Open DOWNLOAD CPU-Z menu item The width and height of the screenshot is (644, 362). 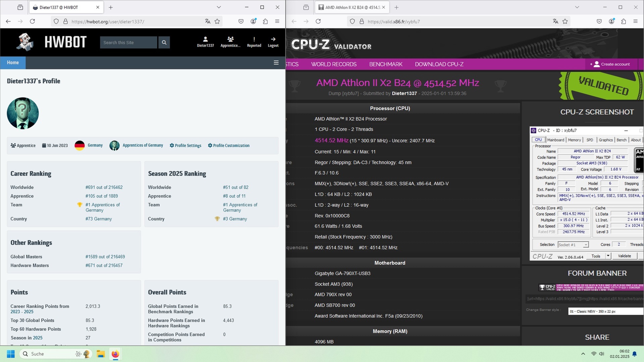coord(439,64)
